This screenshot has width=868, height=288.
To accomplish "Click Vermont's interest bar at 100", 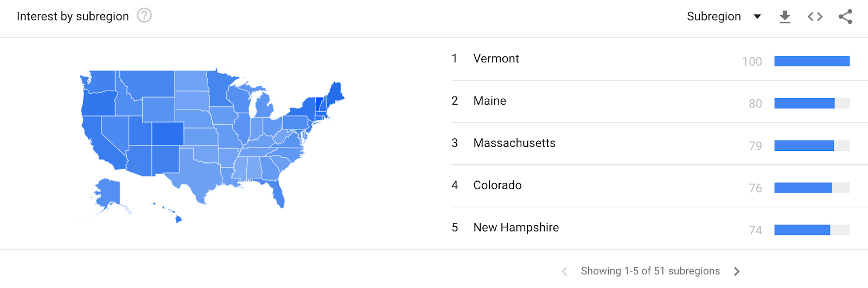I will click(812, 61).
